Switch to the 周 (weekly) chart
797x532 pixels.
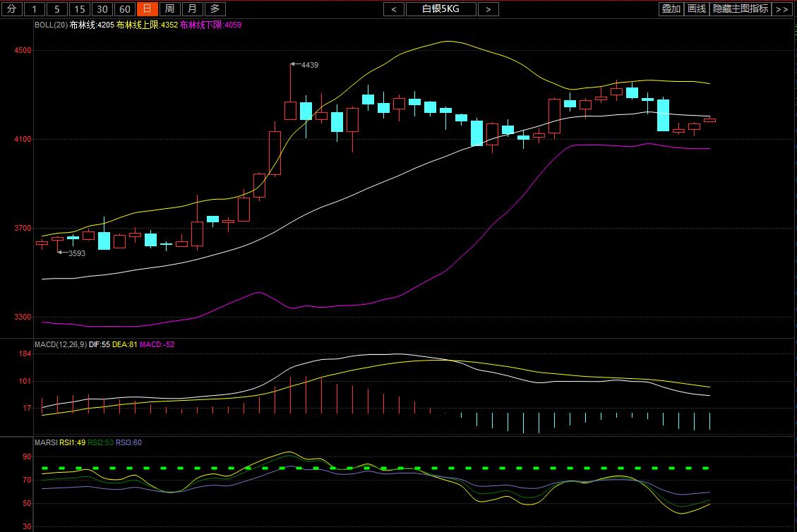169,9
